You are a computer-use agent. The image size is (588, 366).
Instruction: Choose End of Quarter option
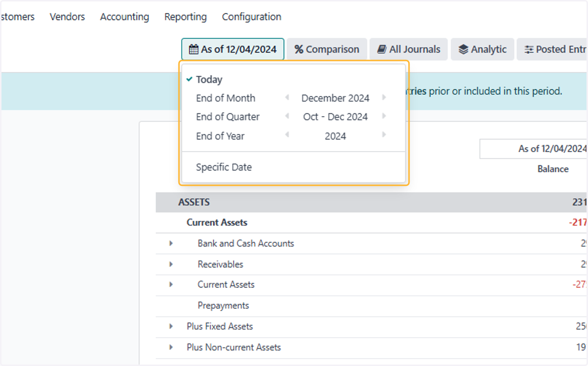tap(228, 117)
